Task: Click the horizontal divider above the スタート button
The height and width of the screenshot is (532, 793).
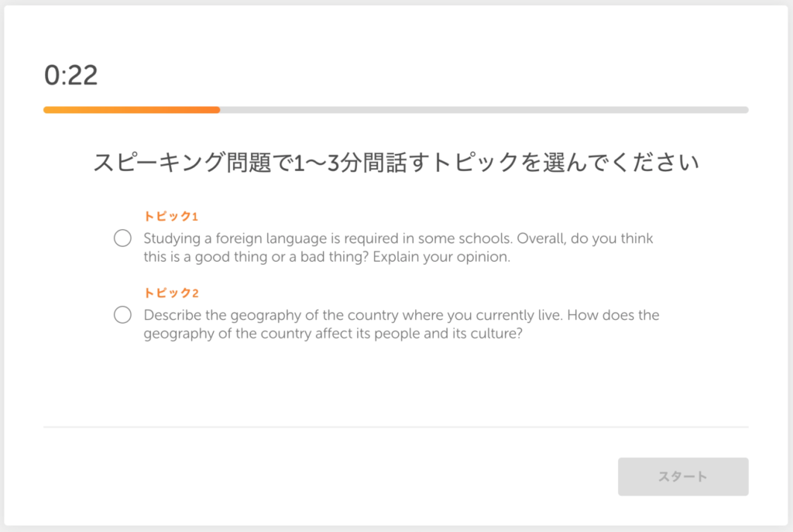Action: (x=396, y=427)
